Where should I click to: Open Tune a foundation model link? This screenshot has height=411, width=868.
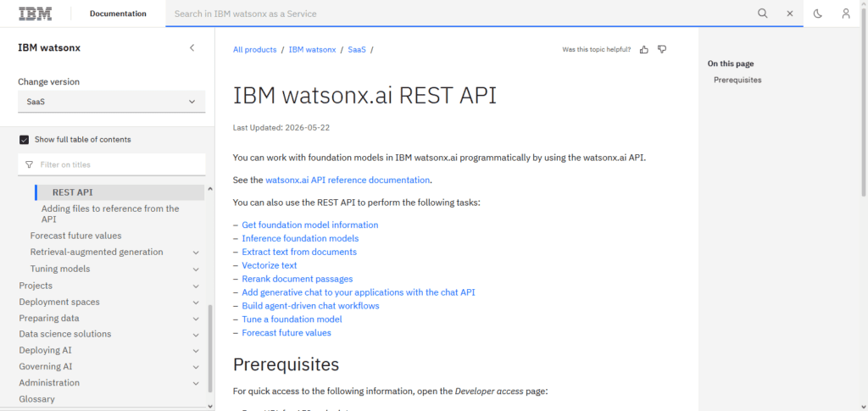tap(292, 319)
